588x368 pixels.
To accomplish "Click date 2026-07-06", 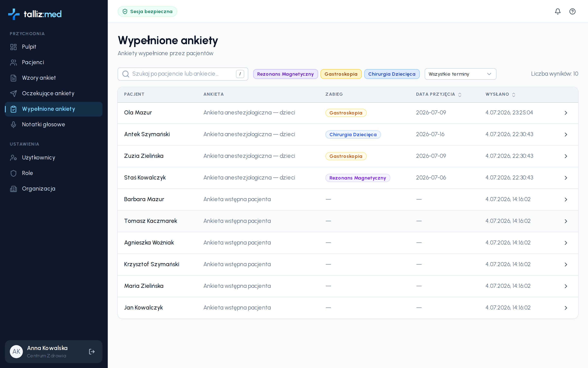I will (431, 178).
